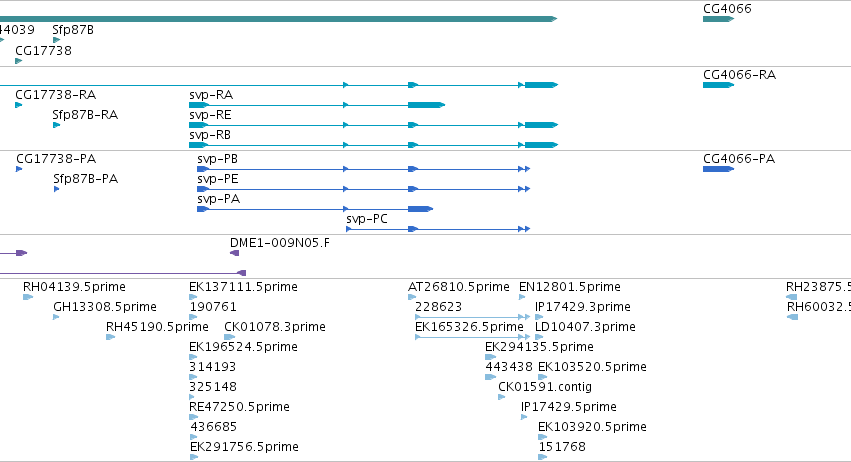This screenshot has height=462, width=851.
Task: Click the long svp gene bar
Action: (x=278, y=19)
